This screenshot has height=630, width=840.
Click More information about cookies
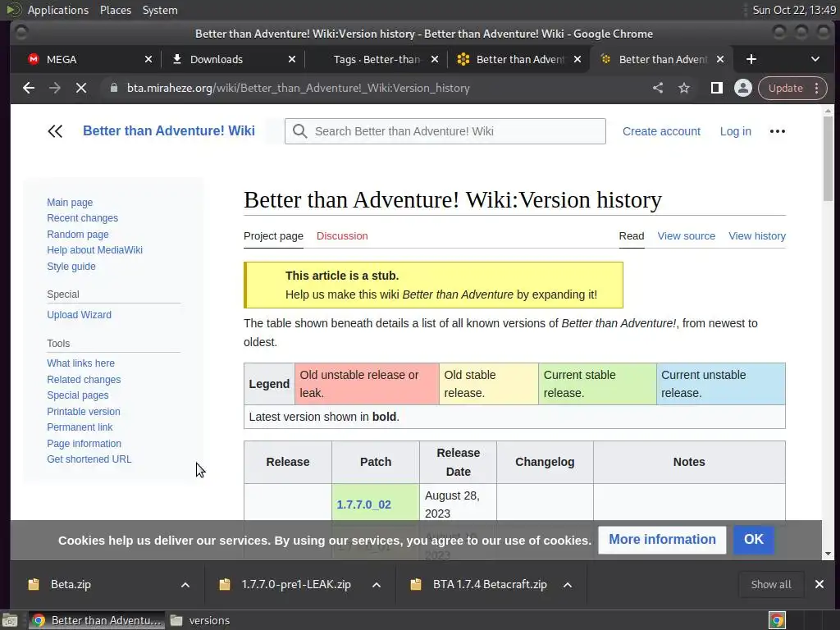pyautogui.click(x=662, y=540)
